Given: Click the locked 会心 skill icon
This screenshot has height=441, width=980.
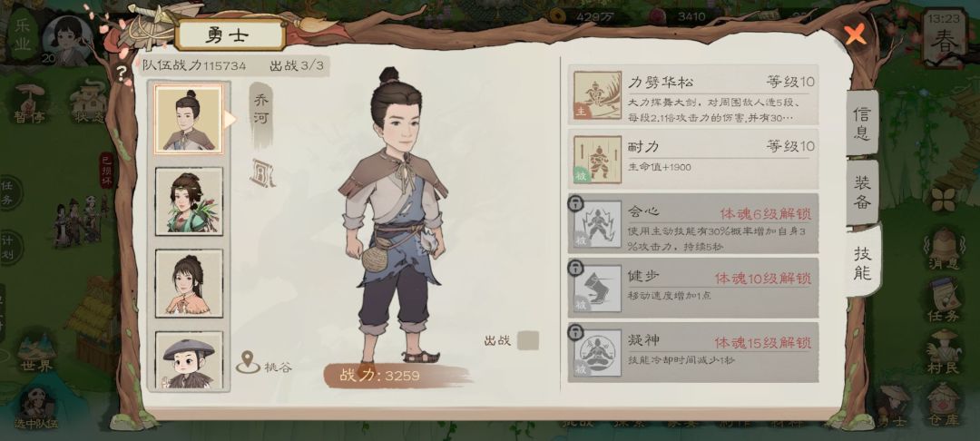Looking at the screenshot, I should click(597, 223).
